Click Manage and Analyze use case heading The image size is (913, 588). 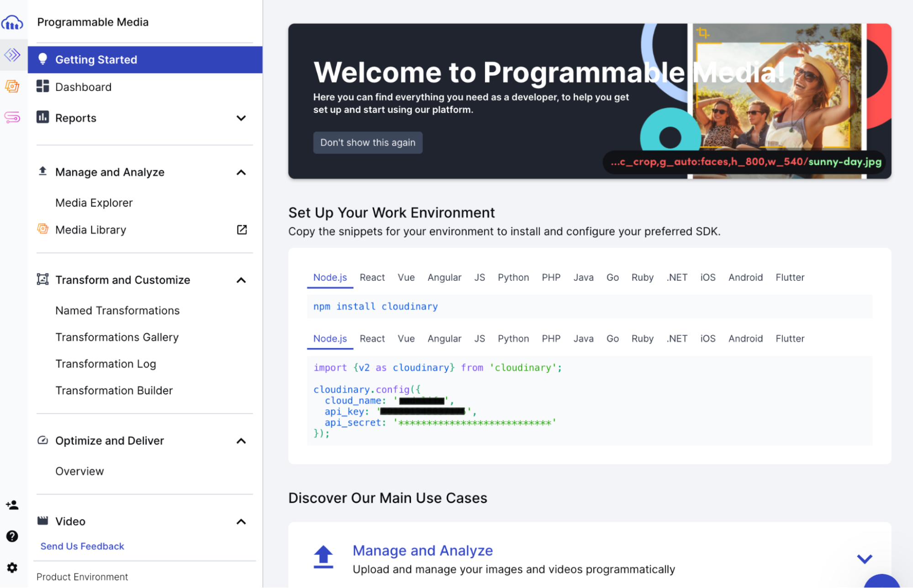click(x=422, y=550)
